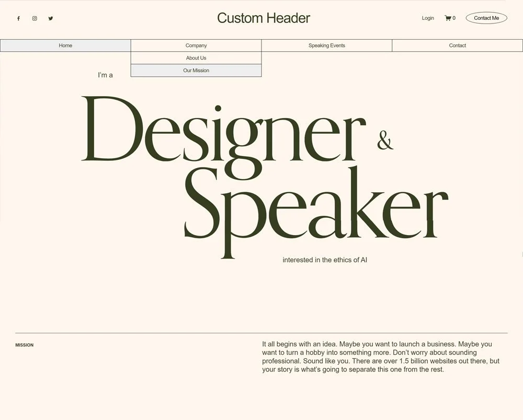Click the I'm a intro text

click(105, 75)
